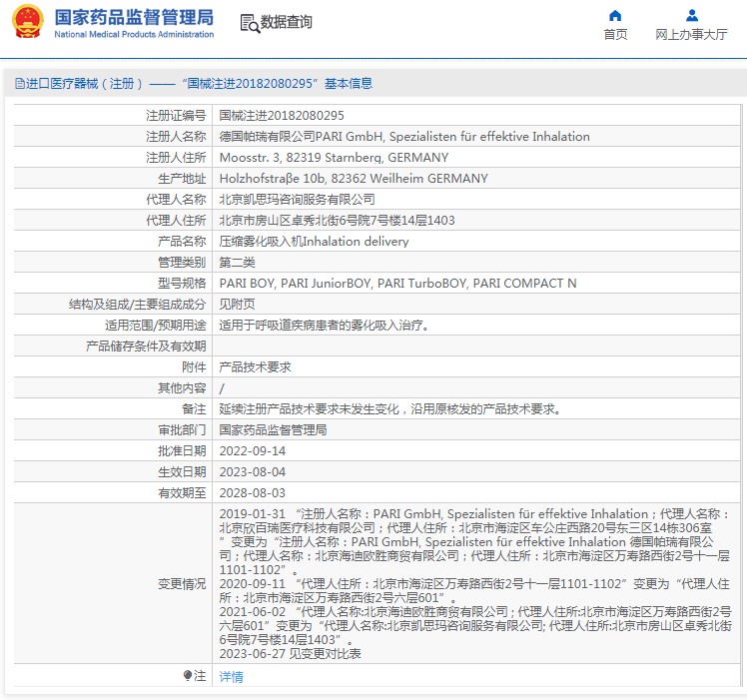Click the document icon before 进口医疗器械
The width and height of the screenshot is (747, 700).
[x=19, y=84]
